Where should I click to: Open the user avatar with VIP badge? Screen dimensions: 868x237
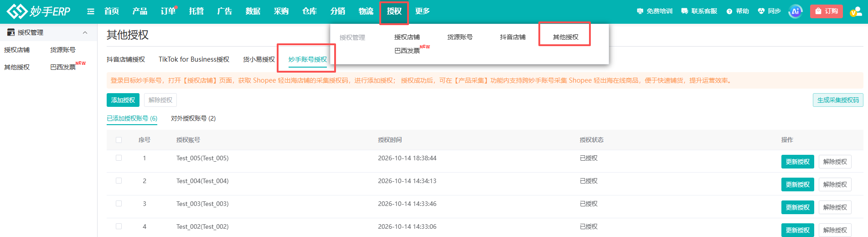pyautogui.click(x=855, y=11)
